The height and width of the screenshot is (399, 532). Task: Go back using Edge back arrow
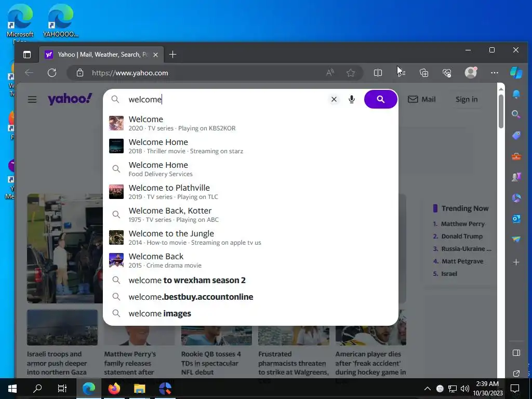[x=29, y=73]
